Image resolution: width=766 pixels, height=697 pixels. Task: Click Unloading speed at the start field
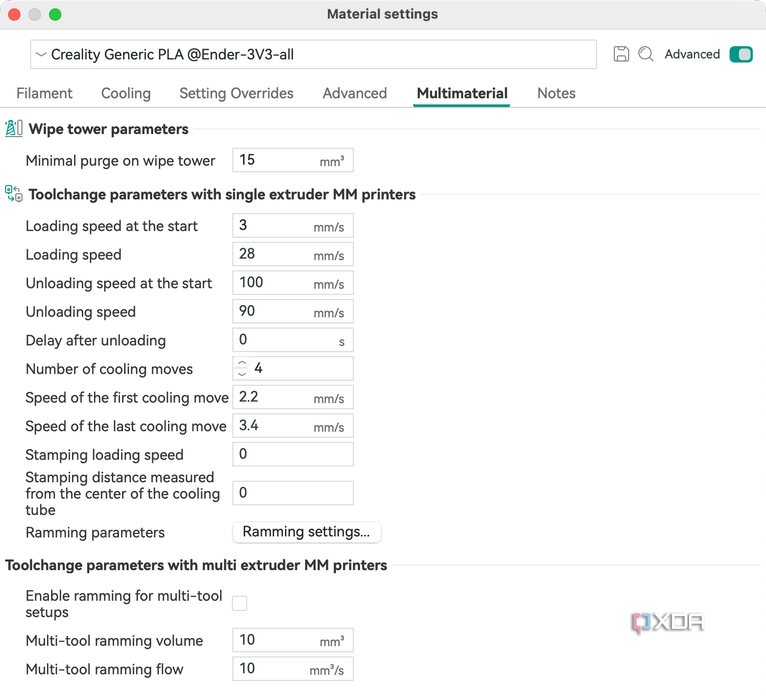293,283
